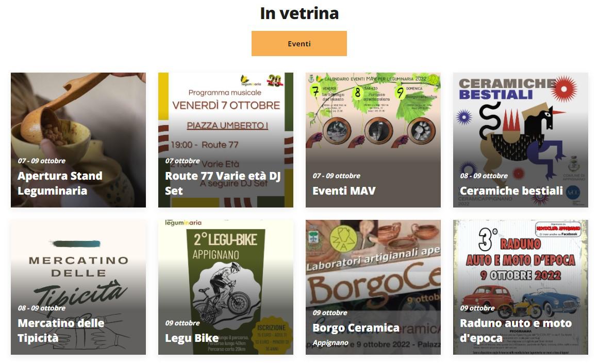
Task: Open the Mercatino delle Tipicità card
Action: [78, 287]
